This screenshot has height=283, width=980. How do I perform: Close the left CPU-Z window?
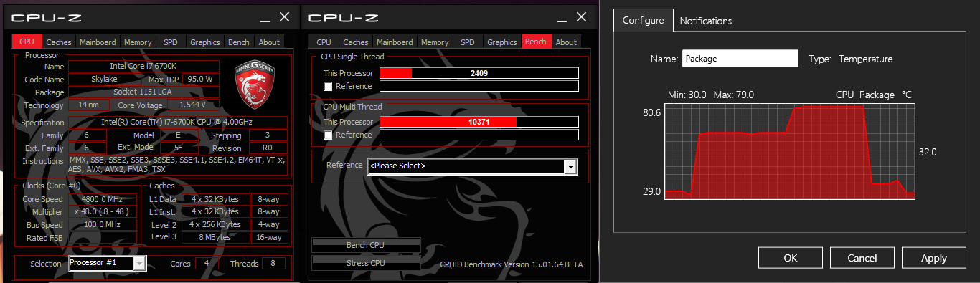[285, 16]
